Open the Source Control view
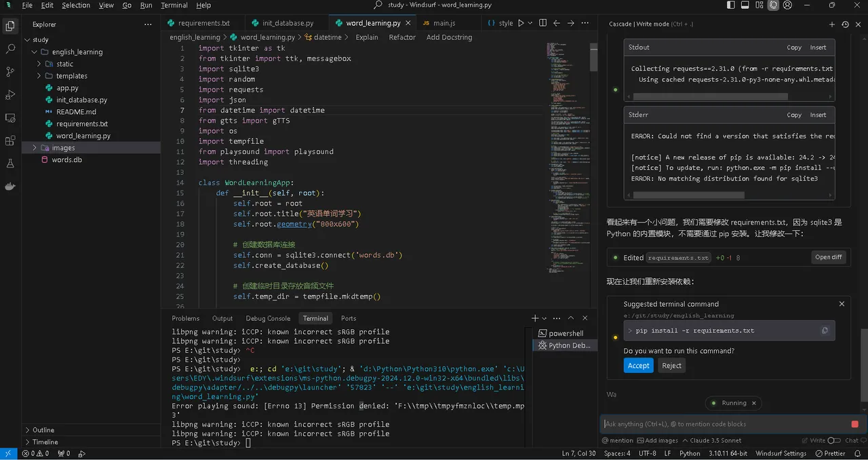 [10, 72]
